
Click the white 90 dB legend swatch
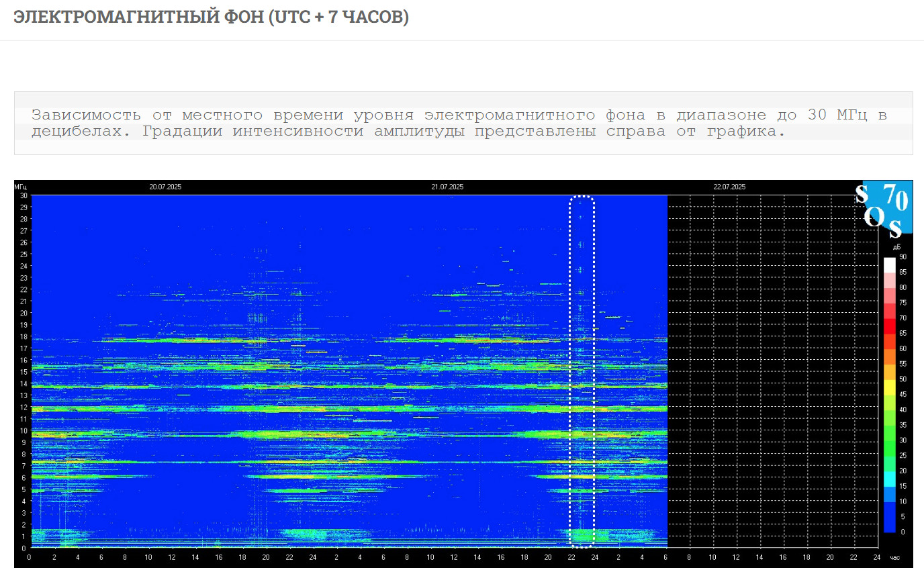pyautogui.click(x=889, y=265)
